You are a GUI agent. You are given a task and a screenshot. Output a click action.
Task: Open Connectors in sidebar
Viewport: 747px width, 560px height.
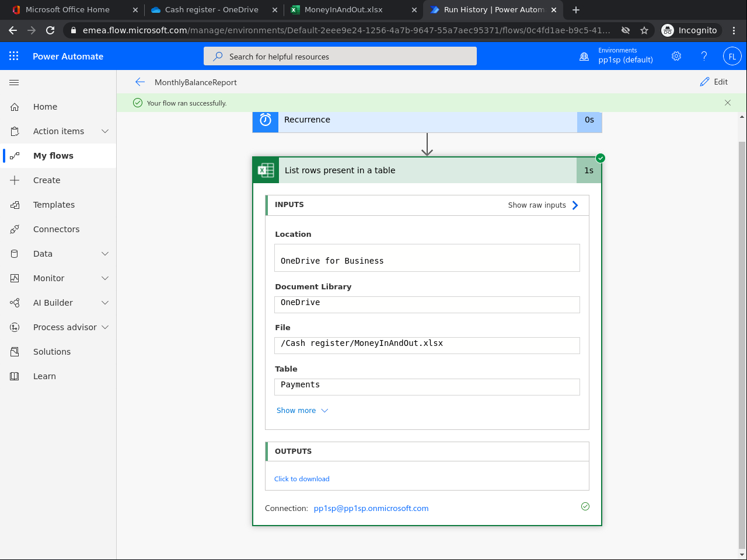[x=57, y=229]
